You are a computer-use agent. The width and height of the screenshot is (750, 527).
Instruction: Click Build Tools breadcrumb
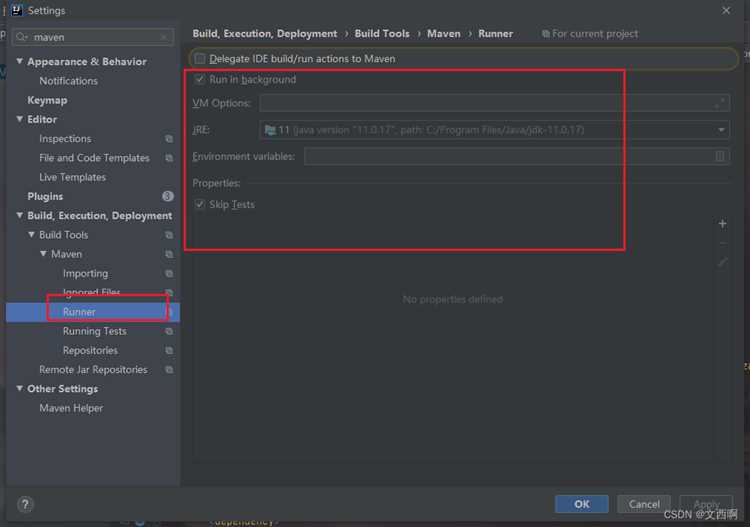[x=382, y=34]
